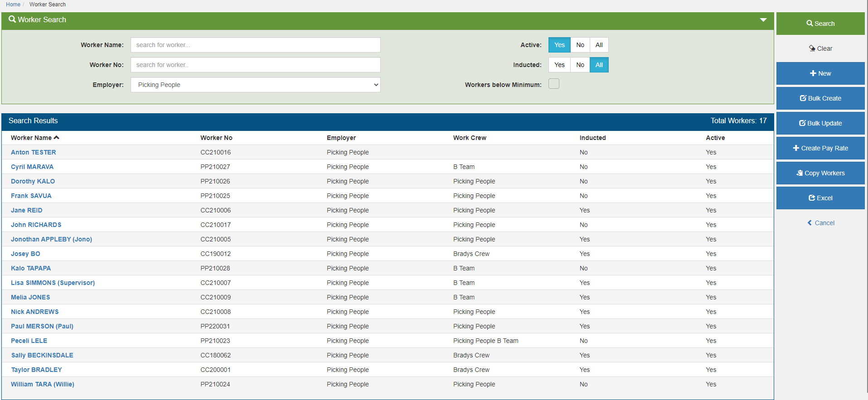The width and height of the screenshot is (868, 400).
Task: Go to Home breadcrumb
Action: [13, 5]
